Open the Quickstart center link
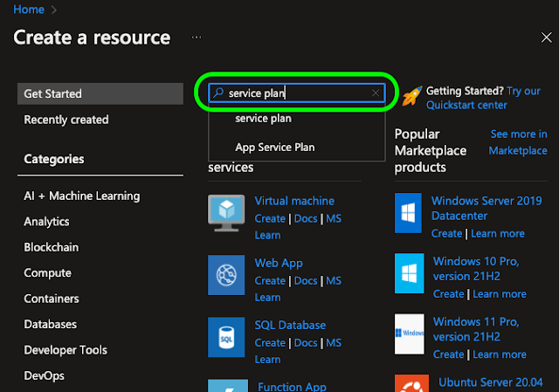This screenshot has width=559, height=392. (x=466, y=105)
